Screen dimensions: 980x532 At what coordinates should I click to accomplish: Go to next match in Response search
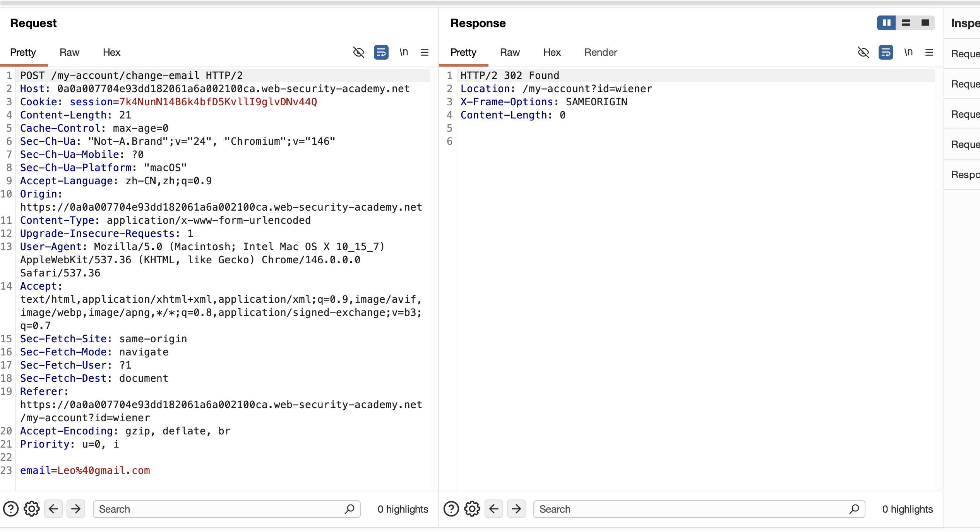pyautogui.click(x=516, y=509)
